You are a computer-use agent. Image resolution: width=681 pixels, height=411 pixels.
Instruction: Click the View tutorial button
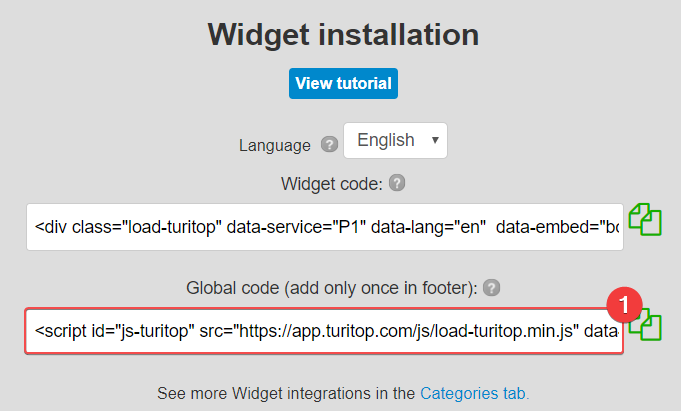pos(343,83)
